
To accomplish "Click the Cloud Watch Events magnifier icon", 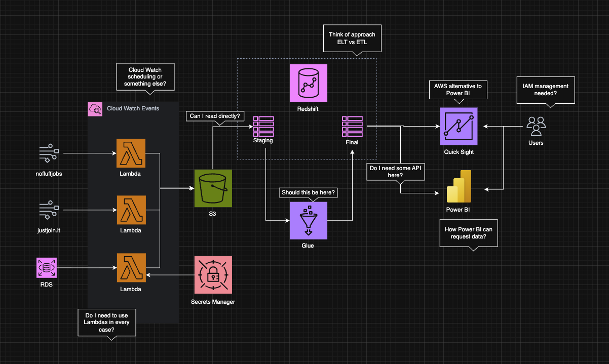I will (95, 108).
